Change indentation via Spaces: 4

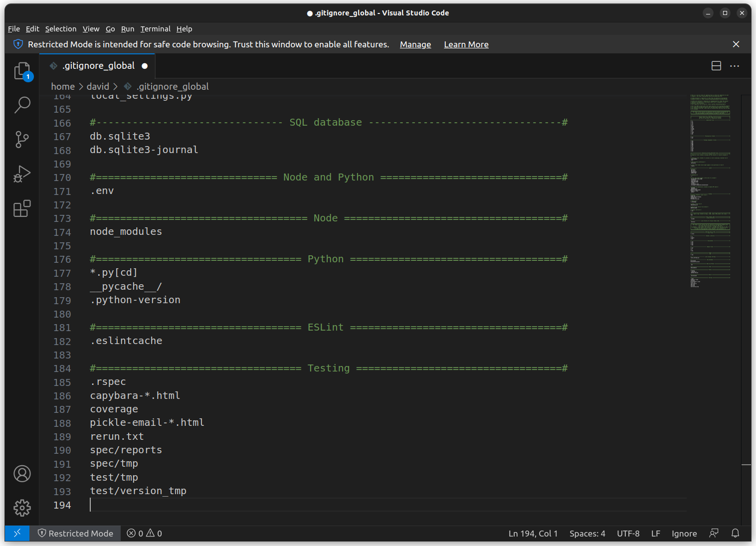587,533
